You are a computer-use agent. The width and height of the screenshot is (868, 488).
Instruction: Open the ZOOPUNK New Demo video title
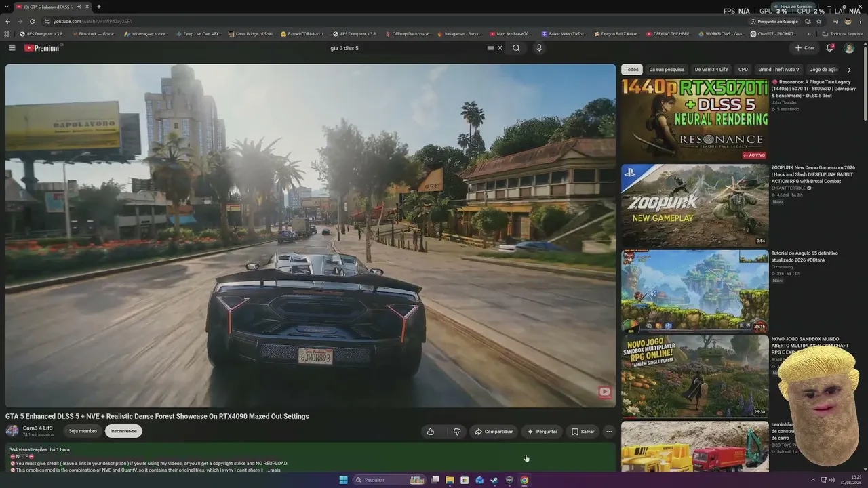pyautogui.click(x=813, y=174)
